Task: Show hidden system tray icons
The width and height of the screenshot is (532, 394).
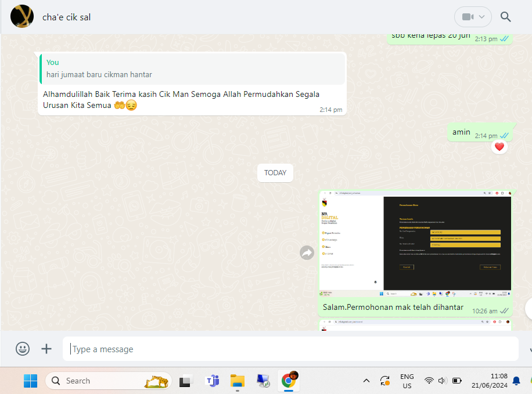Action: (366, 381)
